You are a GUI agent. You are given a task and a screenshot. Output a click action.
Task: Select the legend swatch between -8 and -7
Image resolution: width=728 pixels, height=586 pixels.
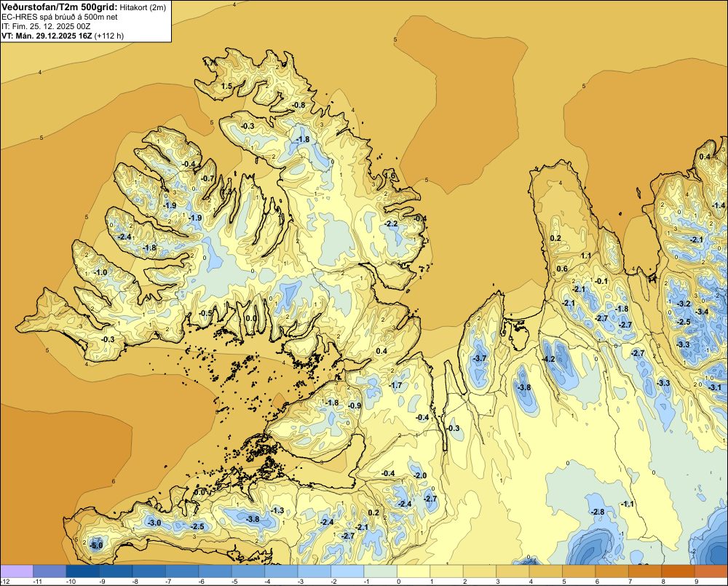click(x=149, y=571)
